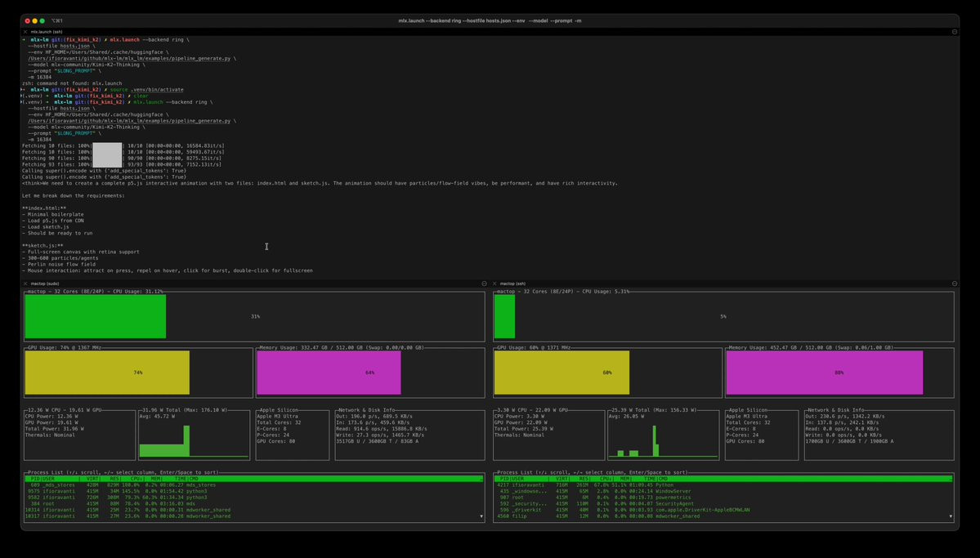Select the filip mdworker_shared process row

click(x=723, y=516)
